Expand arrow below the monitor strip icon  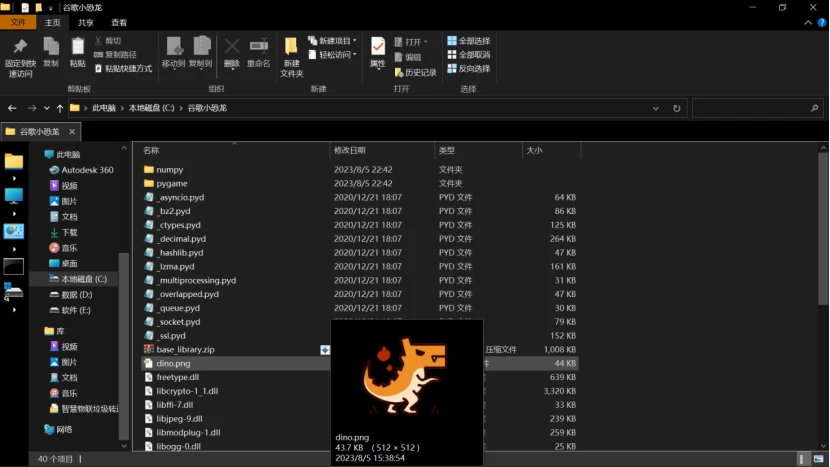(14, 214)
